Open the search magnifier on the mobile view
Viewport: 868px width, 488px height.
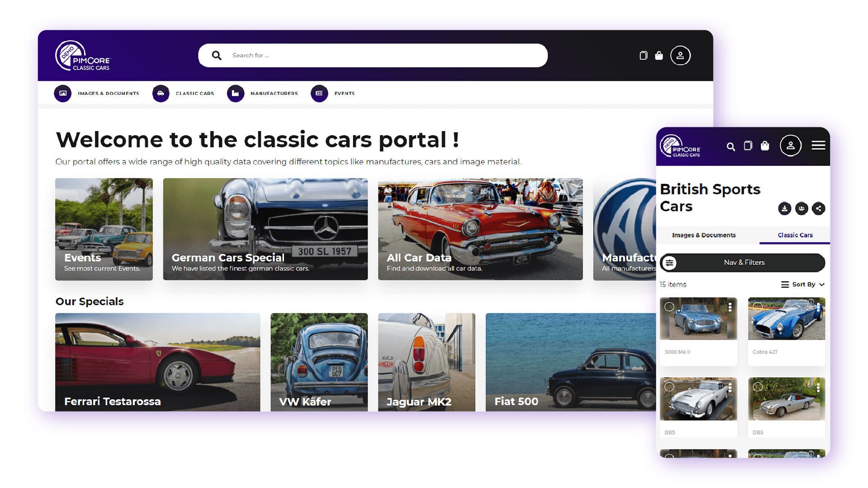731,146
